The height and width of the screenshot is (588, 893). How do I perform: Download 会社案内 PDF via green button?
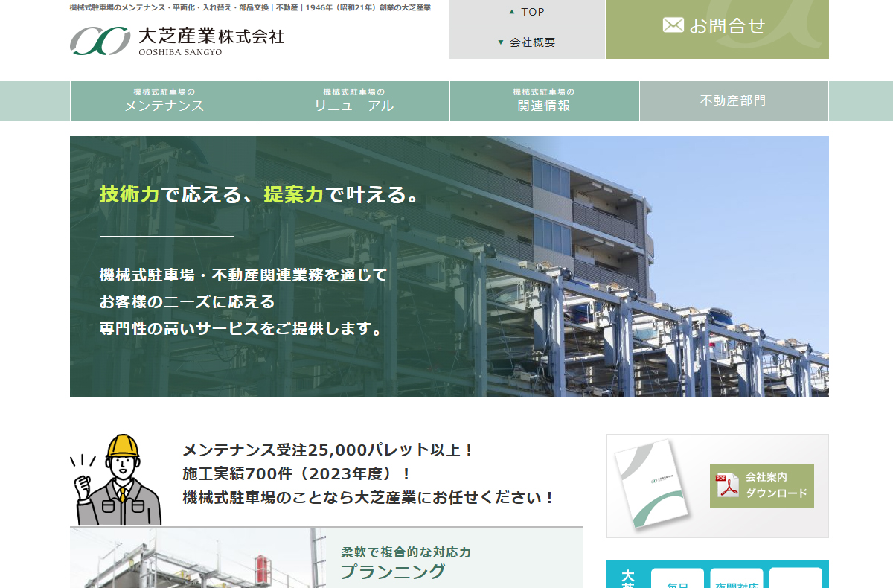point(761,486)
